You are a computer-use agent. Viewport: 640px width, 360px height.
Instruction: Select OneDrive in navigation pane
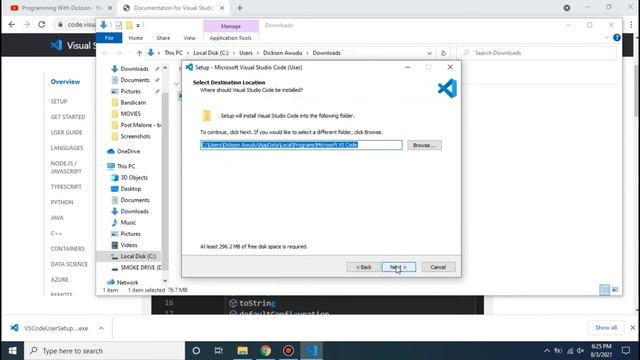click(128, 151)
